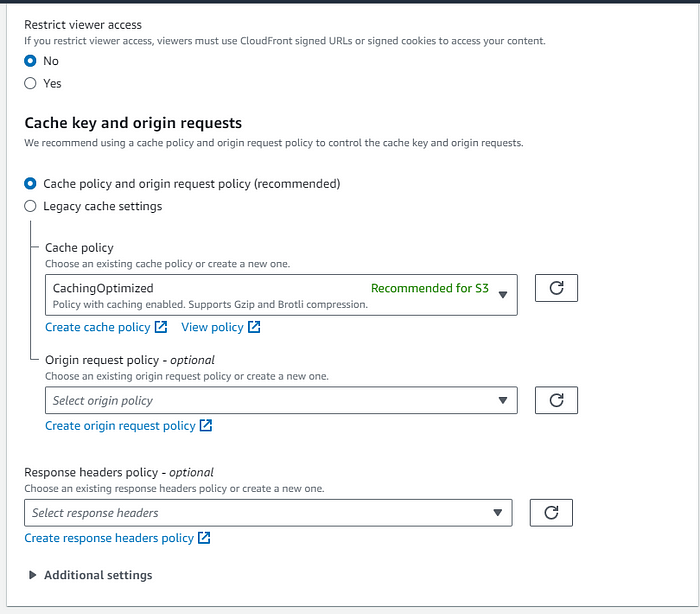Select Yes for Restrict viewer access
Viewport: 700px width, 614px height.
click(x=30, y=84)
